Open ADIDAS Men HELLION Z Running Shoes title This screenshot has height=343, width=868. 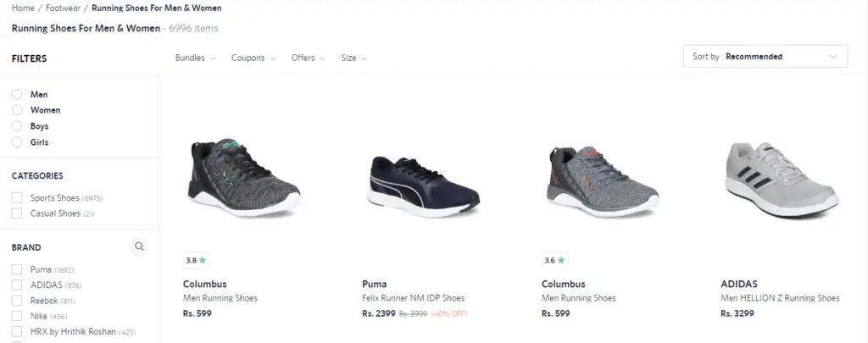pos(780,298)
